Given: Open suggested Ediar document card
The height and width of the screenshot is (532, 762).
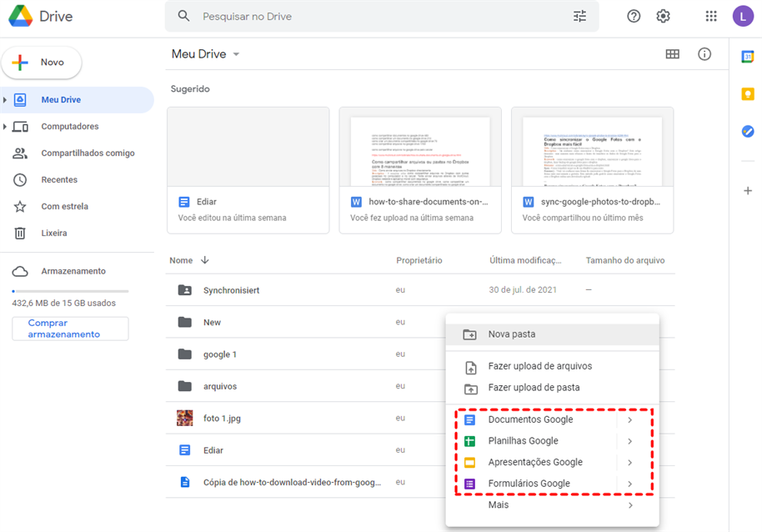Looking at the screenshot, I should [248, 170].
